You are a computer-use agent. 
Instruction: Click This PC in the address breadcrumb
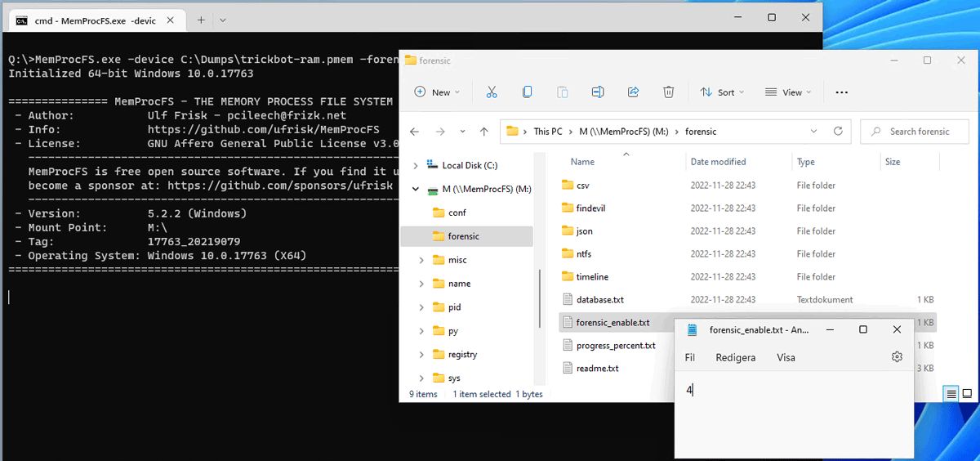(548, 132)
